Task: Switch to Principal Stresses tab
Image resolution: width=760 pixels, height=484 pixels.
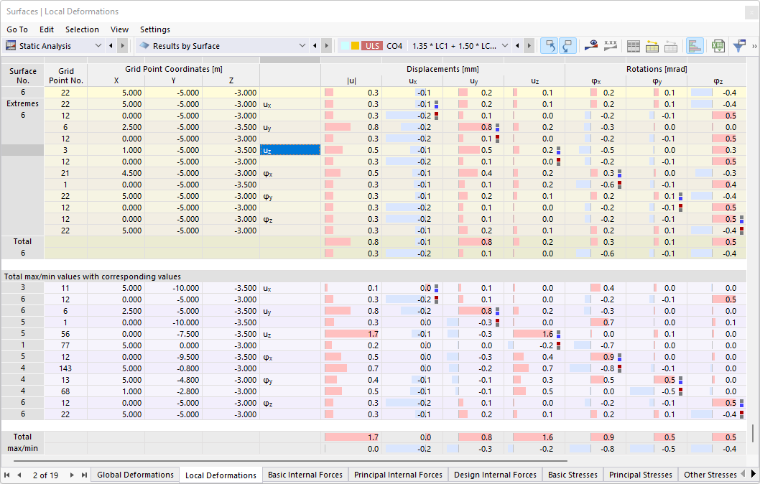Action: pyautogui.click(x=641, y=475)
